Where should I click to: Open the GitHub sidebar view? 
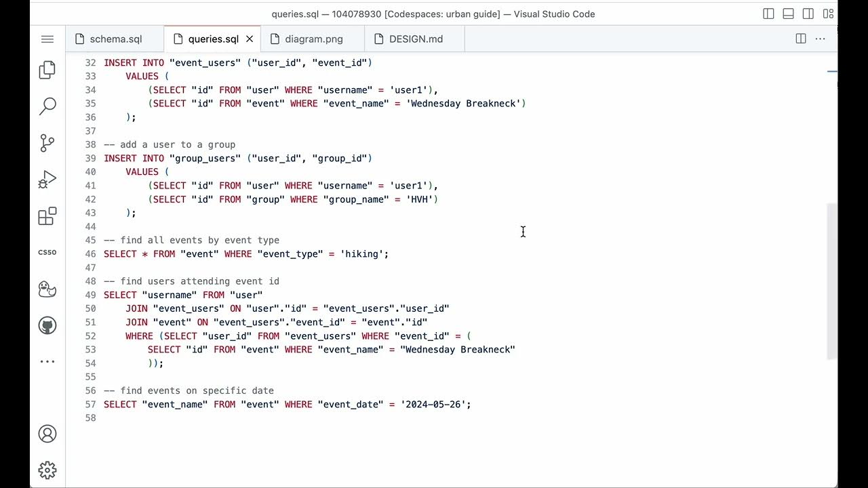[x=47, y=326]
